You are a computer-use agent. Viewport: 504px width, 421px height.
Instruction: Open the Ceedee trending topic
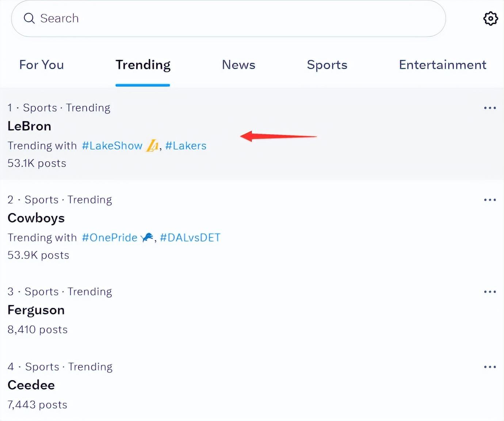pyautogui.click(x=31, y=385)
